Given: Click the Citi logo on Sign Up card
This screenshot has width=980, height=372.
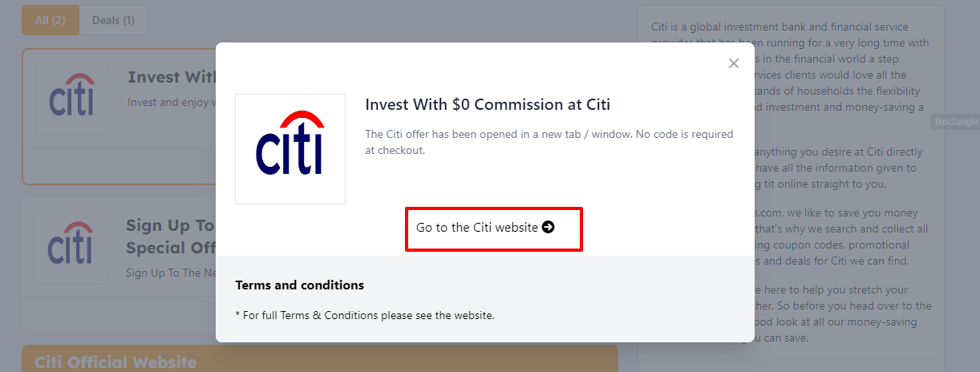Looking at the screenshot, I should 71,243.
